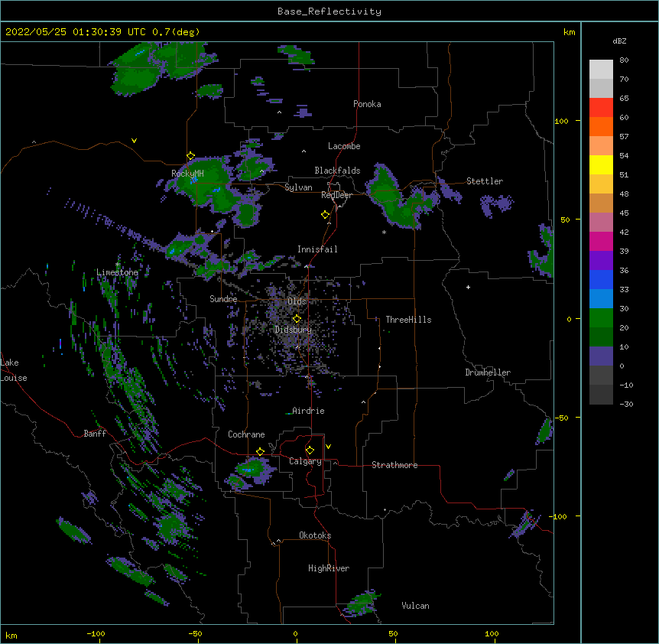Select the 36 dBZ blue swatch

pyautogui.click(x=601, y=279)
